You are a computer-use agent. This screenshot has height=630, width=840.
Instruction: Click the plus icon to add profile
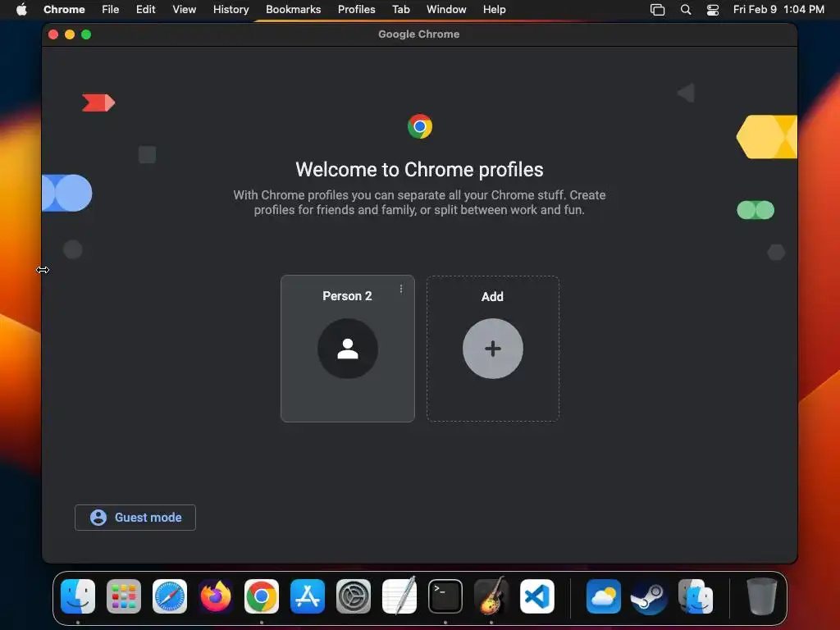tap(493, 349)
